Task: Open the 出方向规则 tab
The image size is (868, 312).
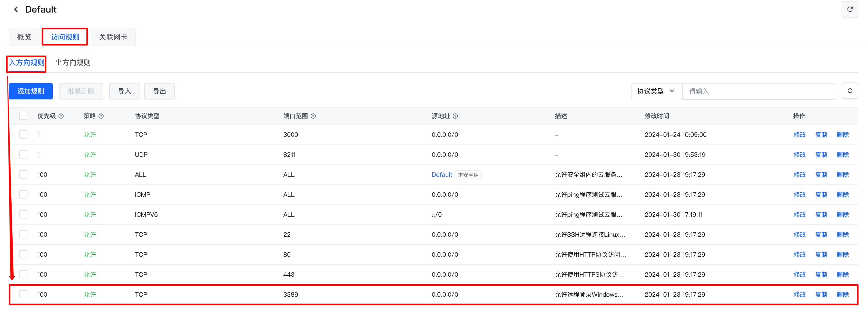Action: click(x=73, y=63)
